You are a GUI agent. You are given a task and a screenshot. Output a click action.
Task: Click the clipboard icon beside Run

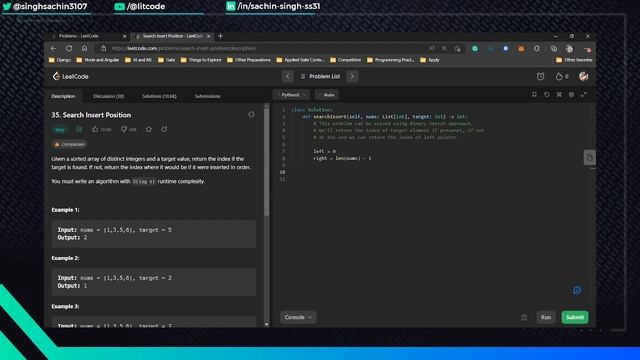click(x=524, y=317)
